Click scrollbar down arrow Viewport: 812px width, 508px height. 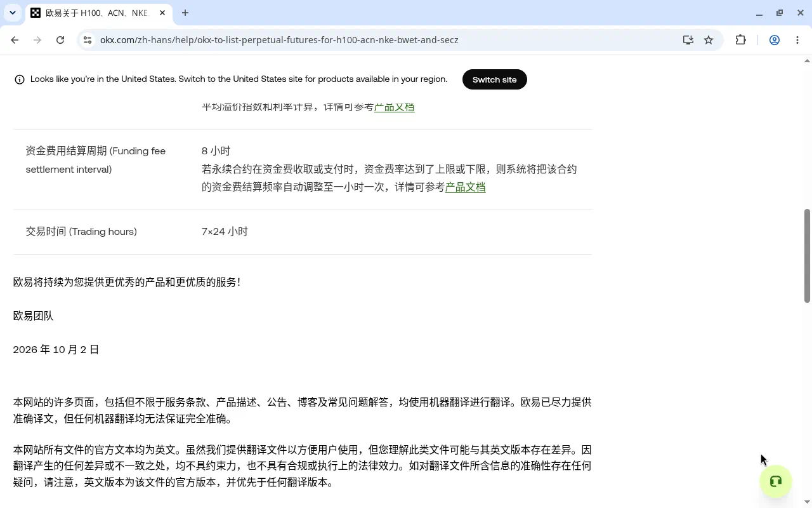[x=807, y=502]
